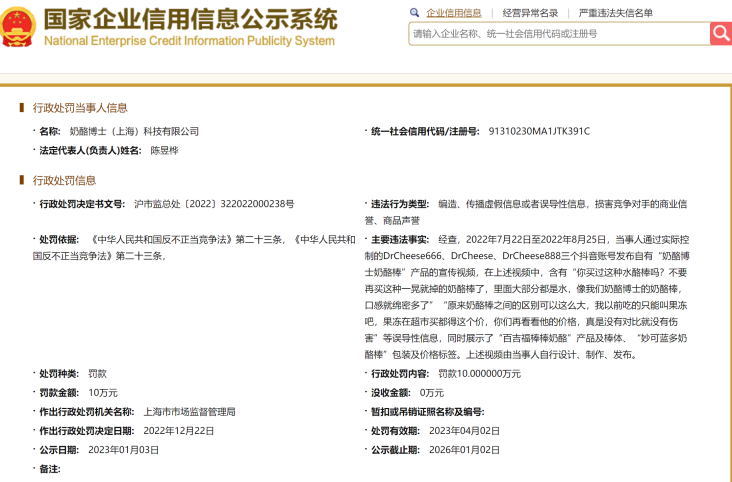732x482 pixels.
Task: Click the 国家企业信用信息公示系统 site title
Action: pyautogui.click(x=190, y=19)
